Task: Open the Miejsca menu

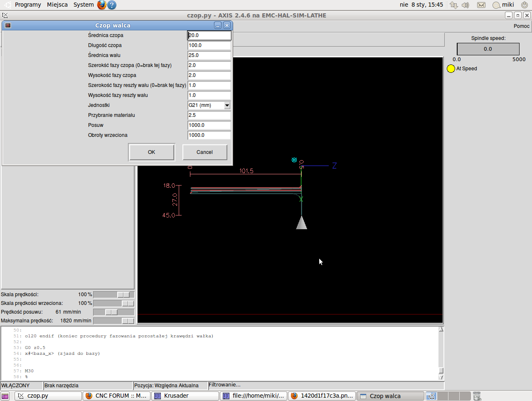Action: [57, 5]
